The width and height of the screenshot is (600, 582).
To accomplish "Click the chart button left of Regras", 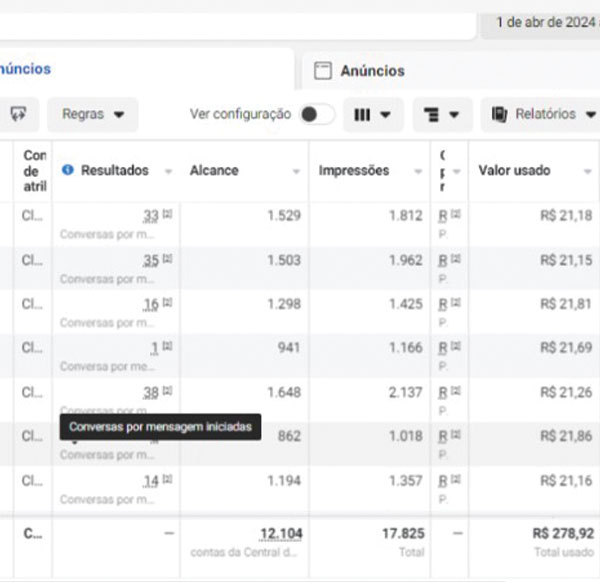I will tap(18, 114).
